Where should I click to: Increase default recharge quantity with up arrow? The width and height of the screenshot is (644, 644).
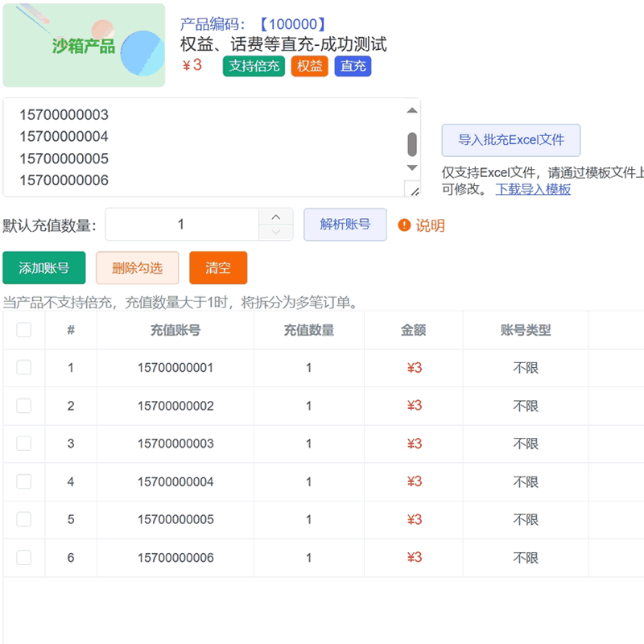(x=276, y=217)
